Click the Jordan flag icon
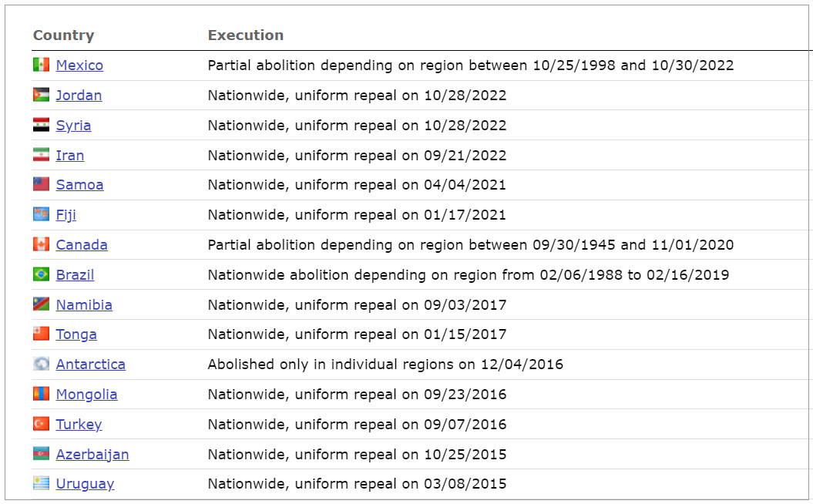Image resolution: width=813 pixels, height=504 pixels. (41, 96)
